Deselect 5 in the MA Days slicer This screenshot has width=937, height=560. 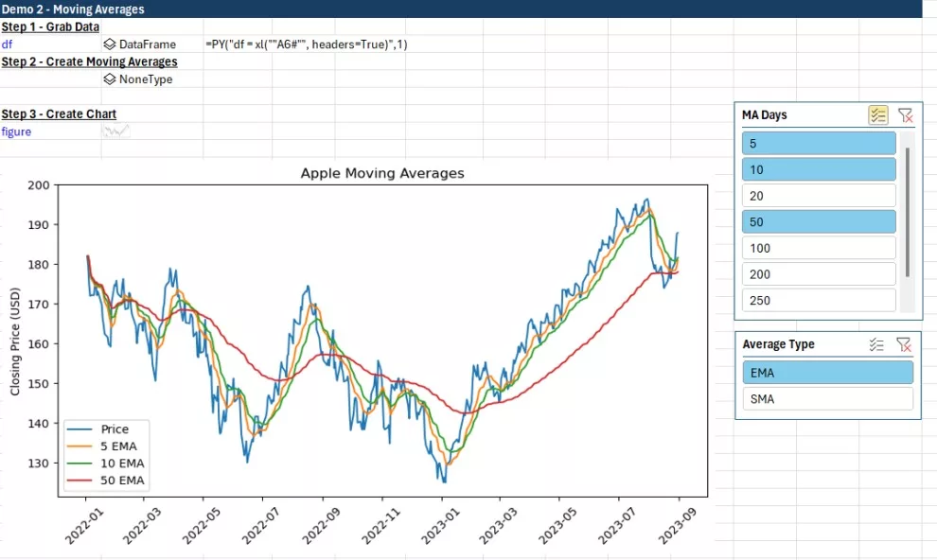[x=819, y=143]
